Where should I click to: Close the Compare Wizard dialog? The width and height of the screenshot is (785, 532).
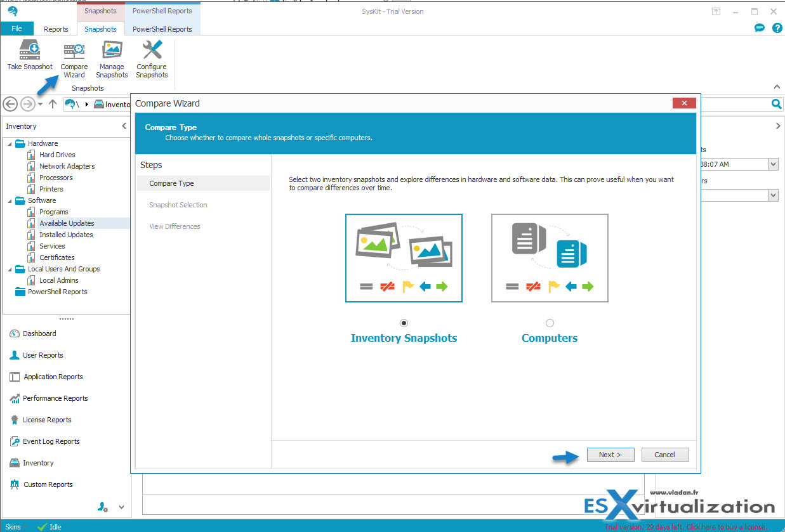pos(684,103)
